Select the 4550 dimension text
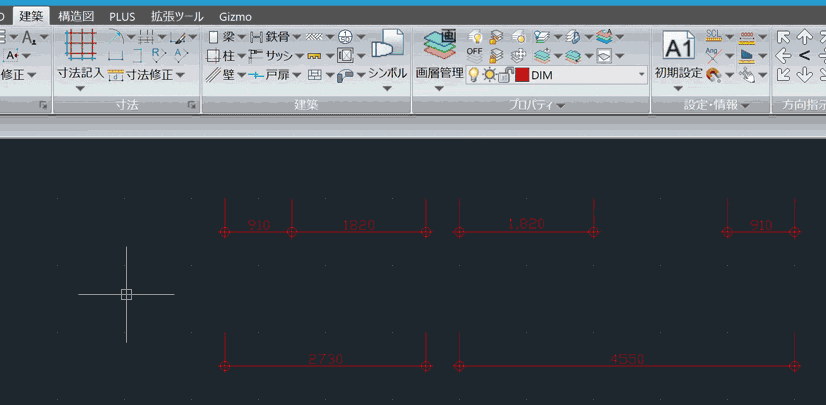Viewport: 826px width, 405px height. [x=627, y=359]
